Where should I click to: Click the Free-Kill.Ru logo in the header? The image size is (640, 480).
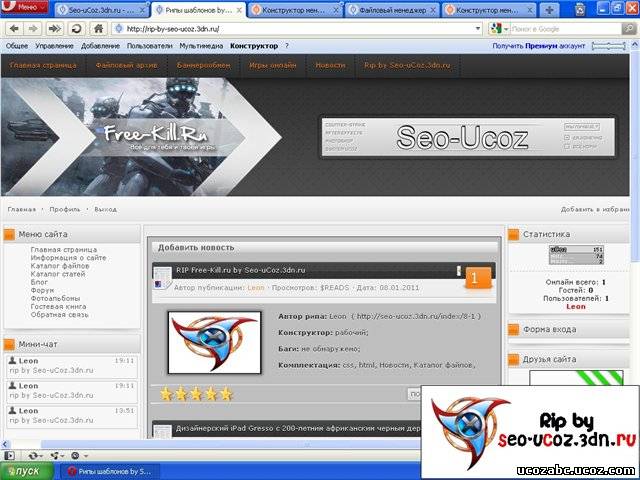(x=155, y=134)
